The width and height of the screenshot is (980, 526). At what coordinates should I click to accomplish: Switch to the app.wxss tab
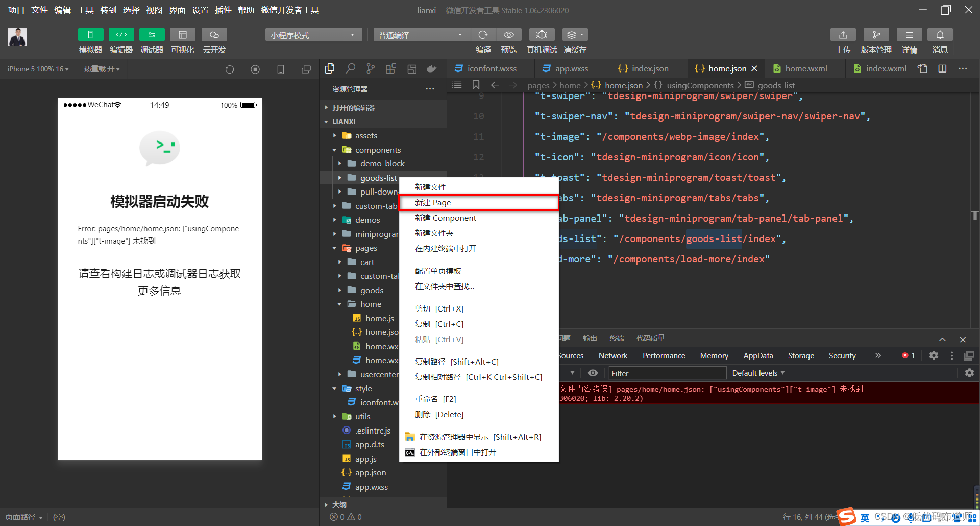point(571,68)
